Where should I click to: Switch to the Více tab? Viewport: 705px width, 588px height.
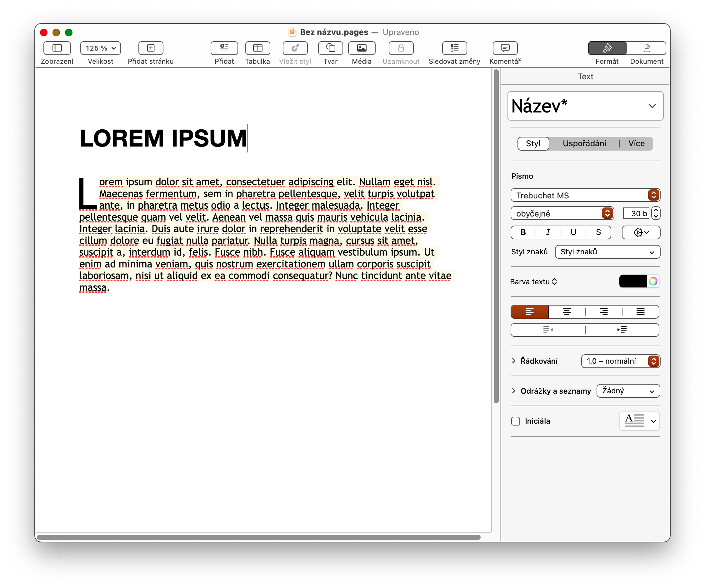[636, 144]
